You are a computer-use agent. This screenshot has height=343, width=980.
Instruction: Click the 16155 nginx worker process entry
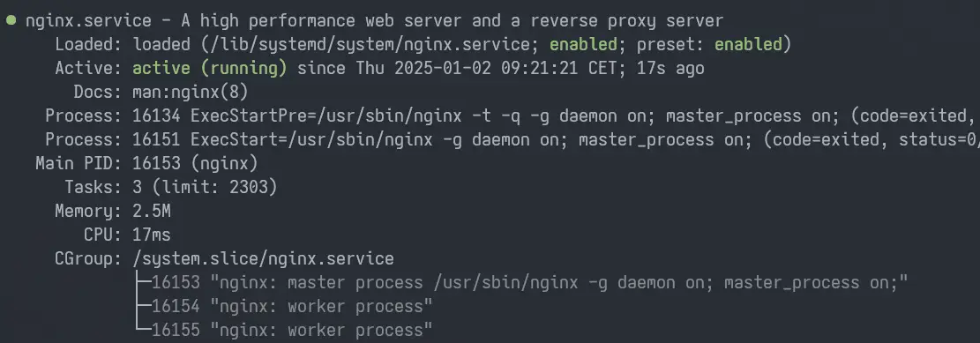click(292, 330)
